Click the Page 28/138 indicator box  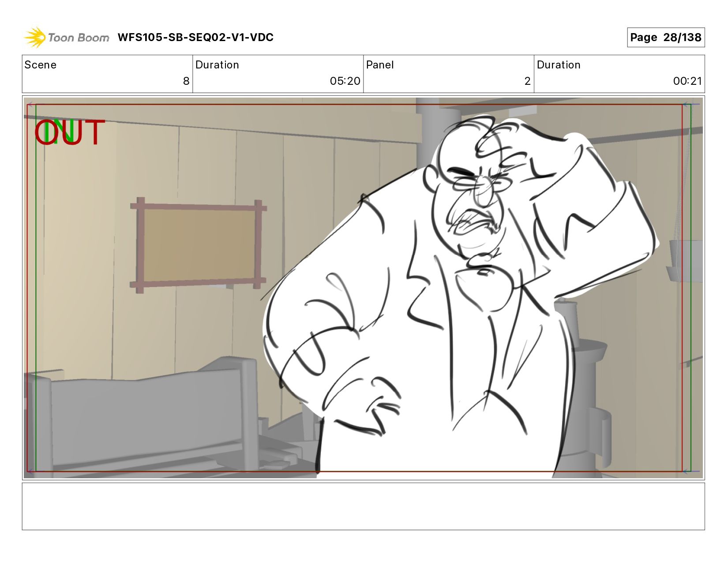[x=665, y=38]
